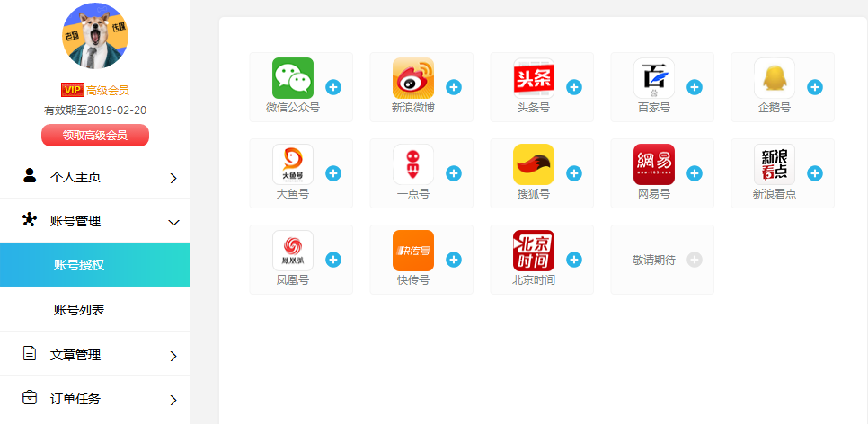This screenshot has height=424, width=868.
Task: Add a 头条号 account with plus button
Action: [x=574, y=87]
